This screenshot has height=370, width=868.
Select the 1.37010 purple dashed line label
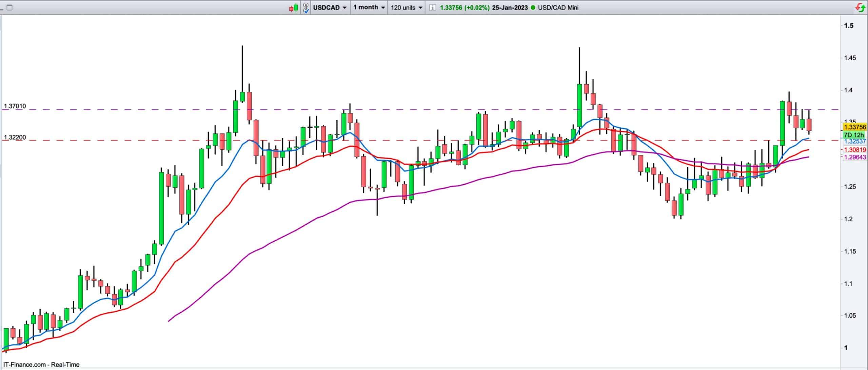(15, 106)
